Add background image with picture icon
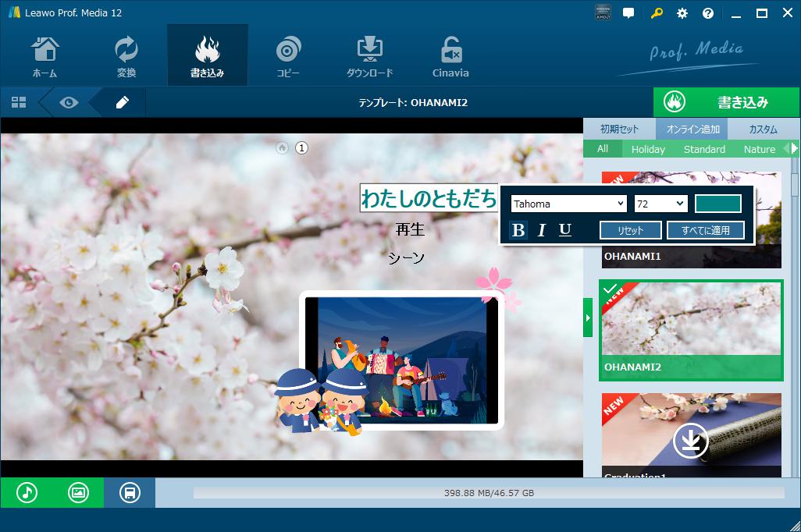This screenshot has height=532, width=801. (x=78, y=493)
